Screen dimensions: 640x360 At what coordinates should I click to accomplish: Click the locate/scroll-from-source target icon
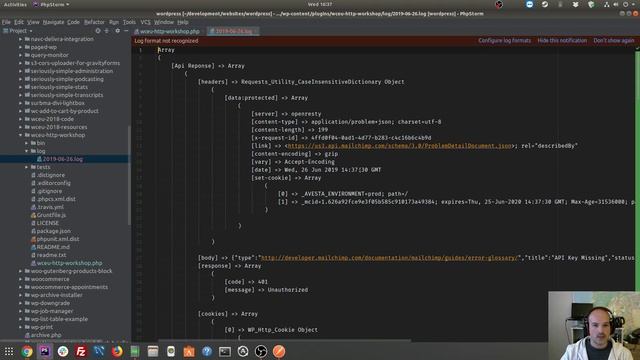pyautogui.click(x=98, y=31)
